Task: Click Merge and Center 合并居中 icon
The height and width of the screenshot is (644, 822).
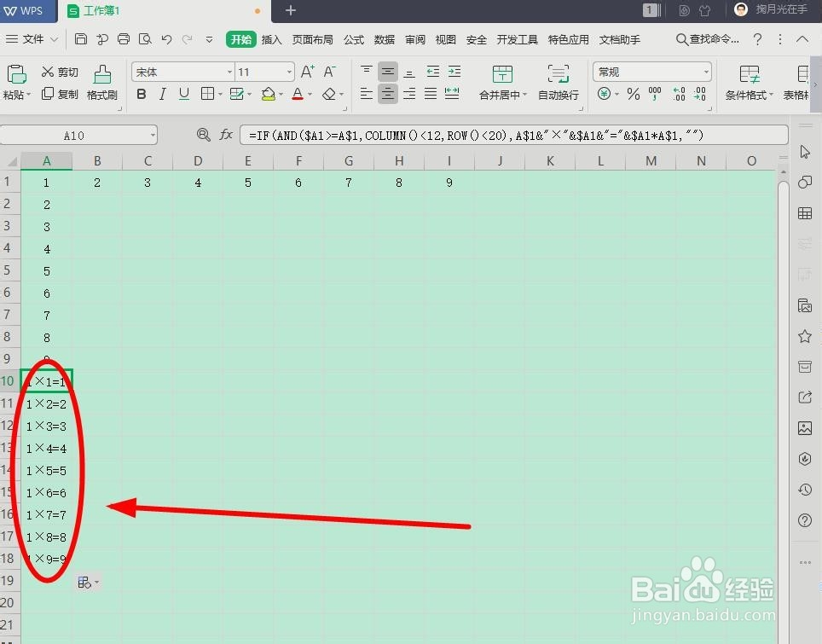Action: point(502,74)
